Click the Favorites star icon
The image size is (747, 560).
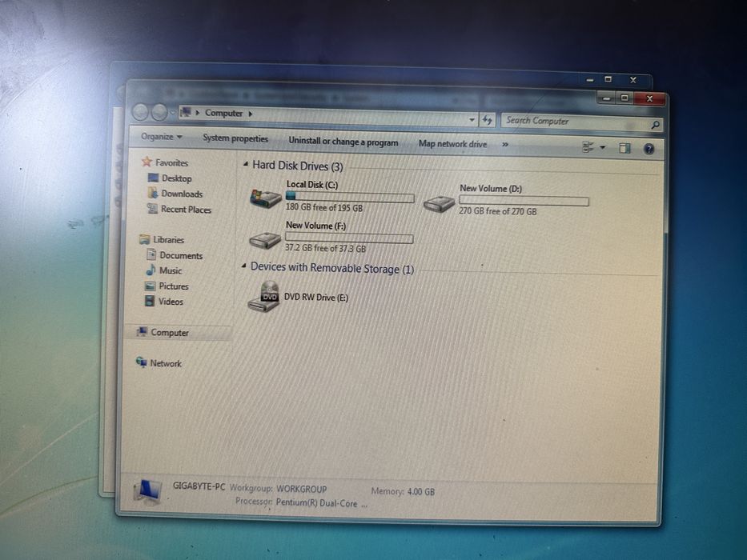click(x=147, y=162)
